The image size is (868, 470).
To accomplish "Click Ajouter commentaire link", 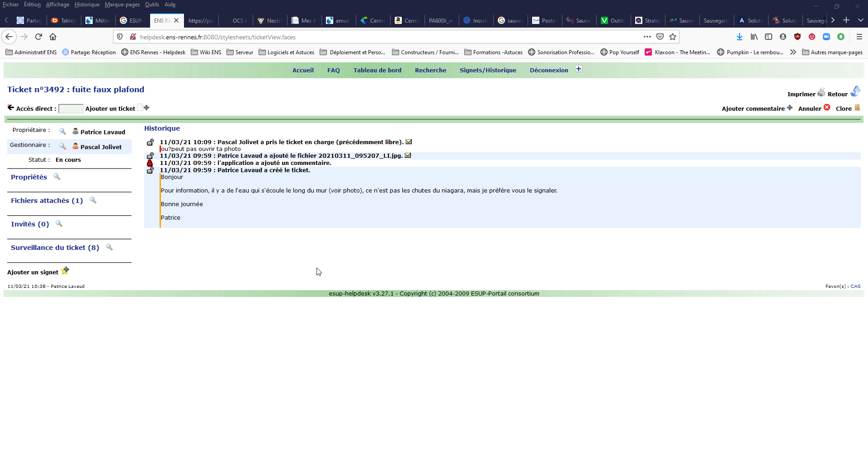I will [x=753, y=108].
